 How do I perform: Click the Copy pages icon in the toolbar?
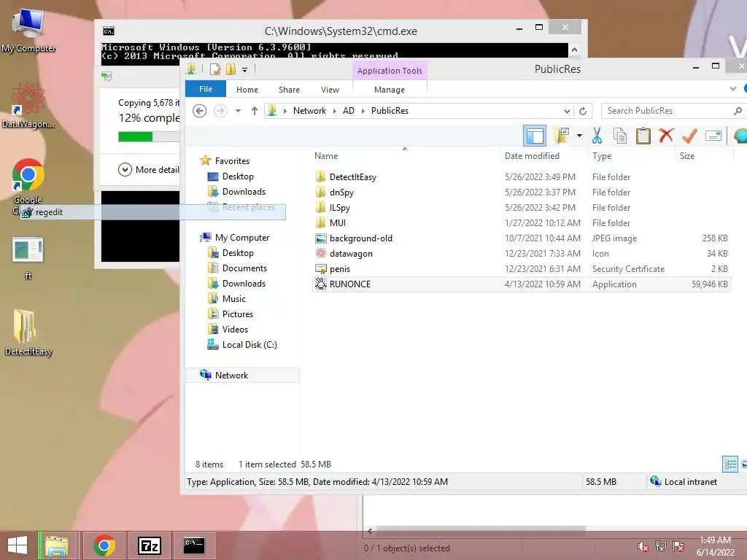point(620,136)
